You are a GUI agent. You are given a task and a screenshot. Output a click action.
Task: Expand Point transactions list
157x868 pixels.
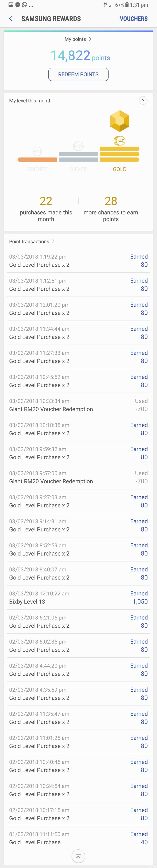(32, 242)
